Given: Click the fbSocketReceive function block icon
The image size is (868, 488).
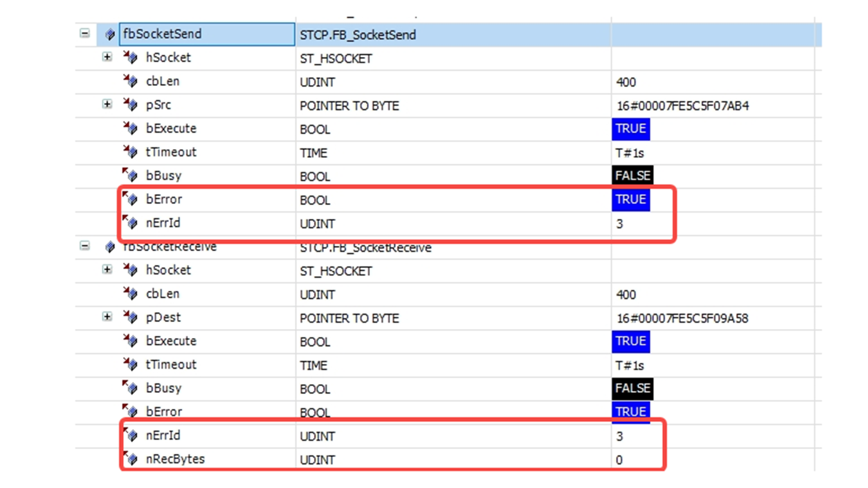Looking at the screenshot, I should 110,247.
